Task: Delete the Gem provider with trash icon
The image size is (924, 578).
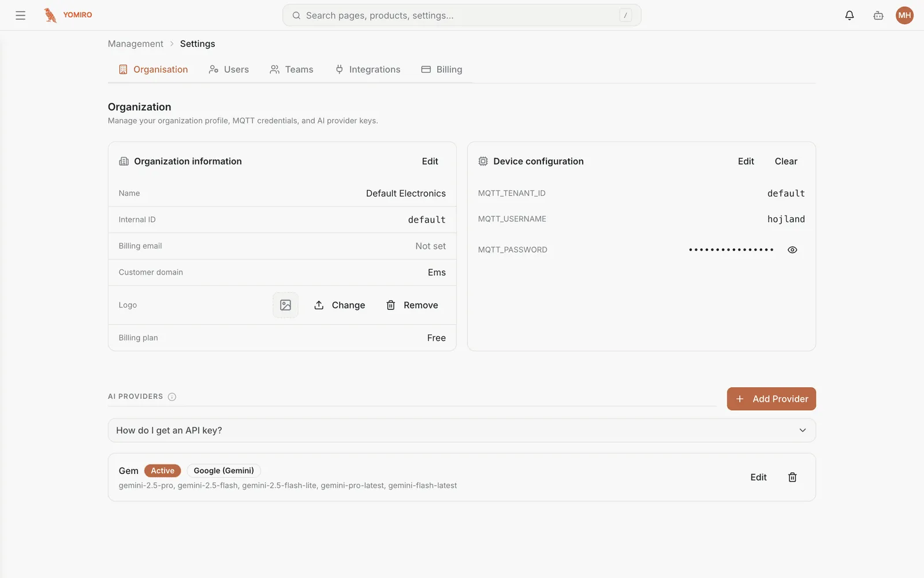Action: [792, 477]
